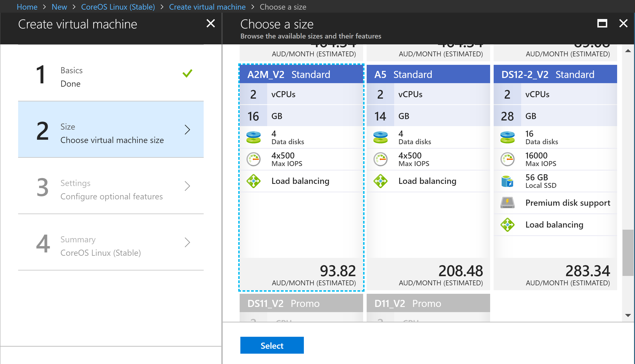Click Load balancing icon in DS12-2_V2 card

507,225
